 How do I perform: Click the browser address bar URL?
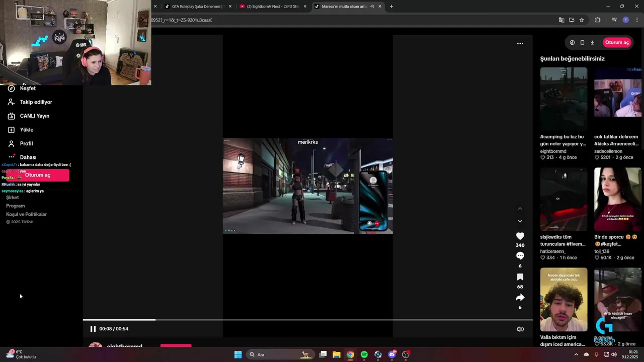pyautogui.click(x=182, y=20)
